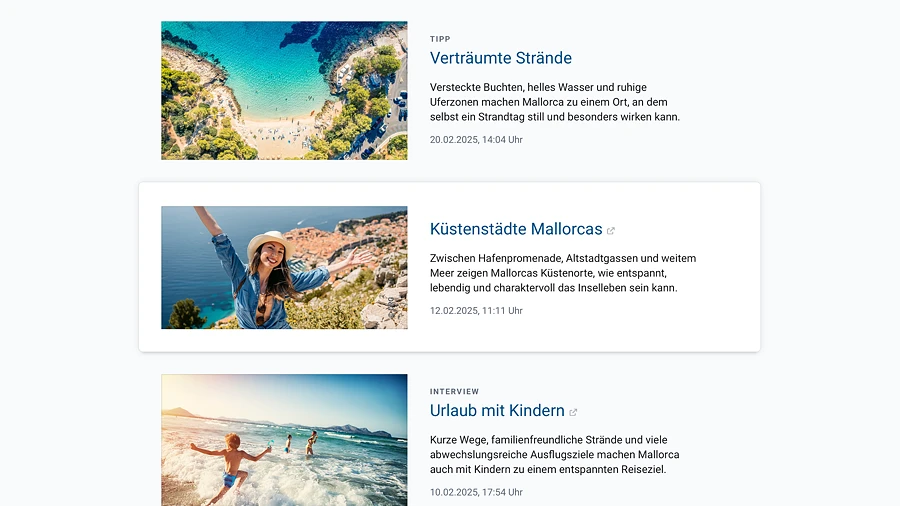The width and height of the screenshot is (900, 506).
Task: Click the running boy in blue shorts
Action: [x=231, y=466]
